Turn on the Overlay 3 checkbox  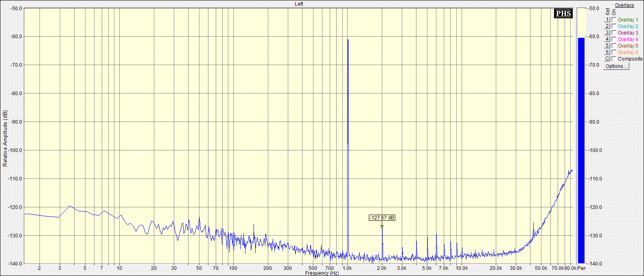pyautogui.click(x=614, y=33)
